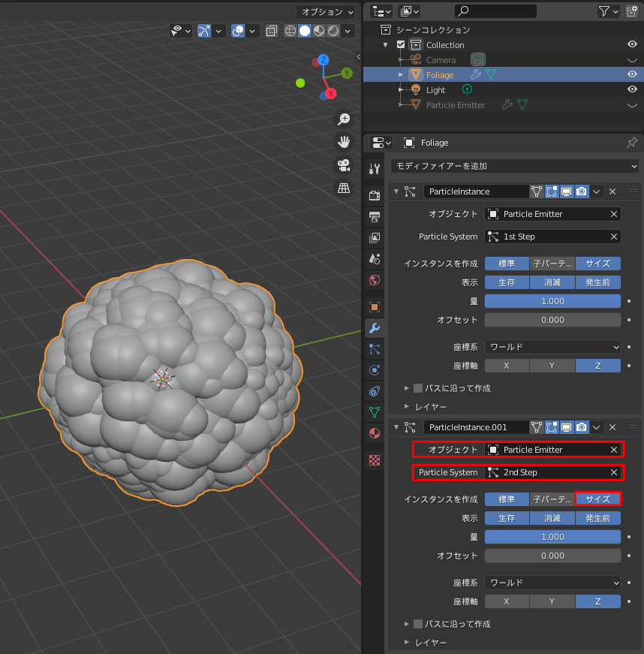Open Material properties tab
644x654 pixels.
[375, 433]
